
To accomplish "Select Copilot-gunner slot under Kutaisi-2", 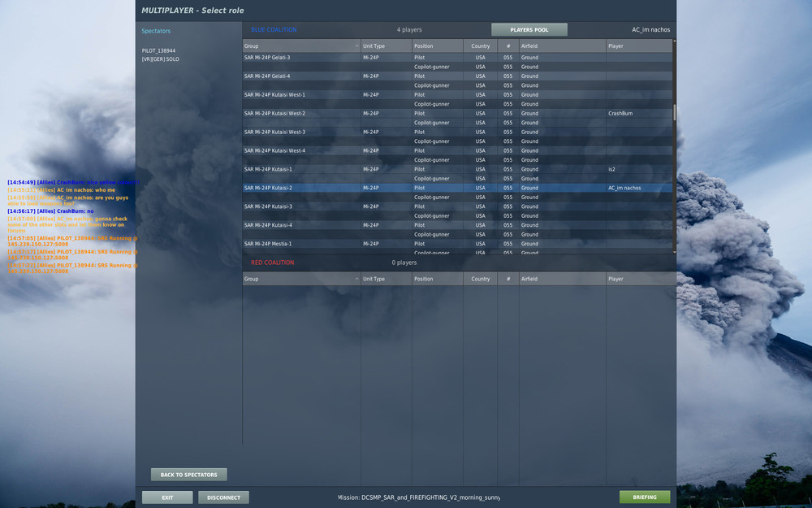I will pos(457,198).
